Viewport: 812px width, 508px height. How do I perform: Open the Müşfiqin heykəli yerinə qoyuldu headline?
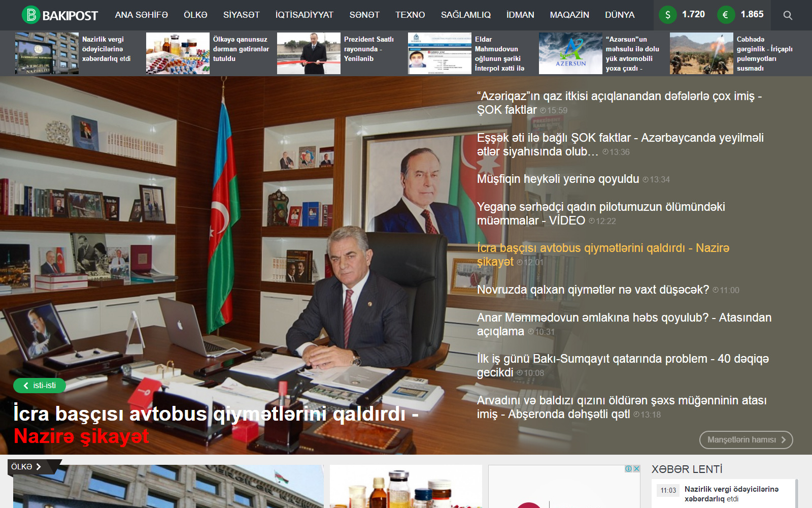point(558,179)
